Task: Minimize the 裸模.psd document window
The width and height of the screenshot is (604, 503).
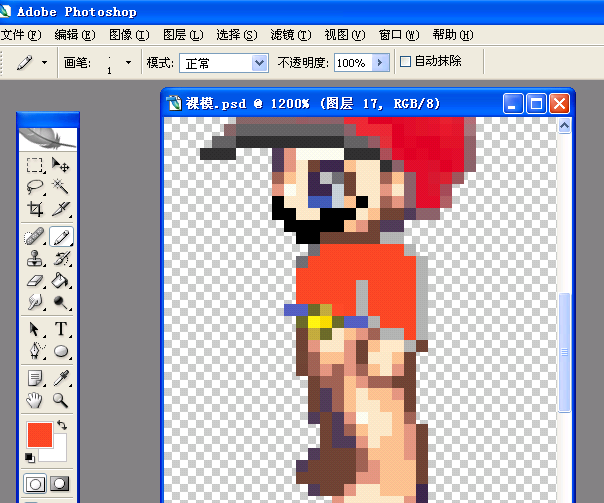Action: [x=513, y=104]
